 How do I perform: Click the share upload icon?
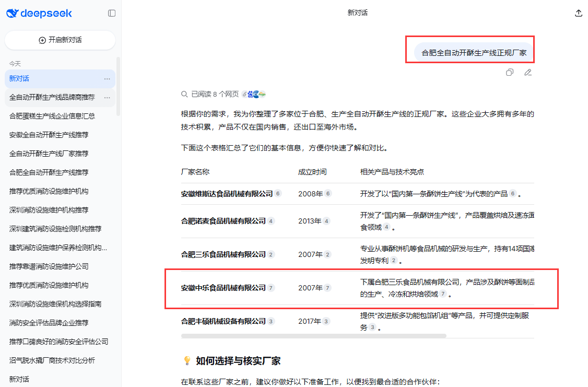tap(578, 13)
